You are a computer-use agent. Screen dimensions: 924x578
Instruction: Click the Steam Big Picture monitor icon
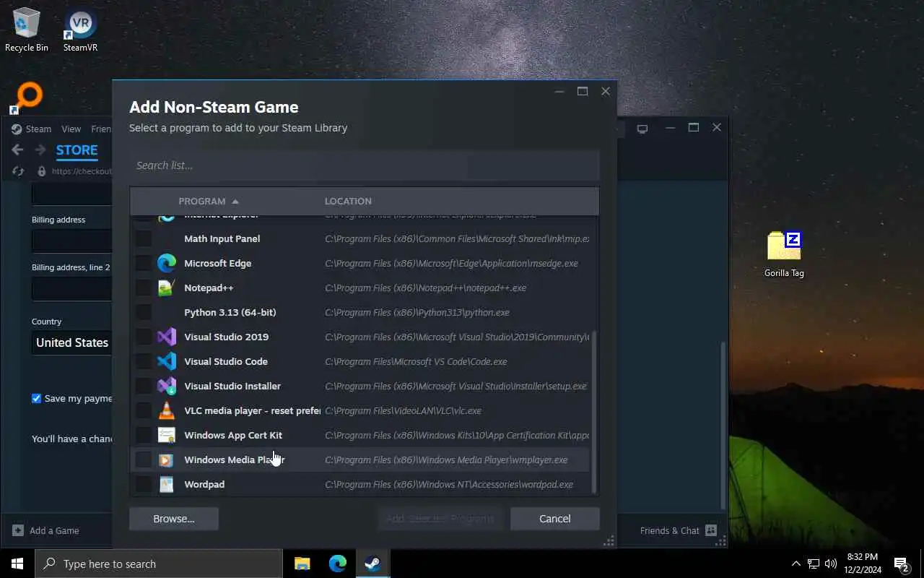[642, 129]
